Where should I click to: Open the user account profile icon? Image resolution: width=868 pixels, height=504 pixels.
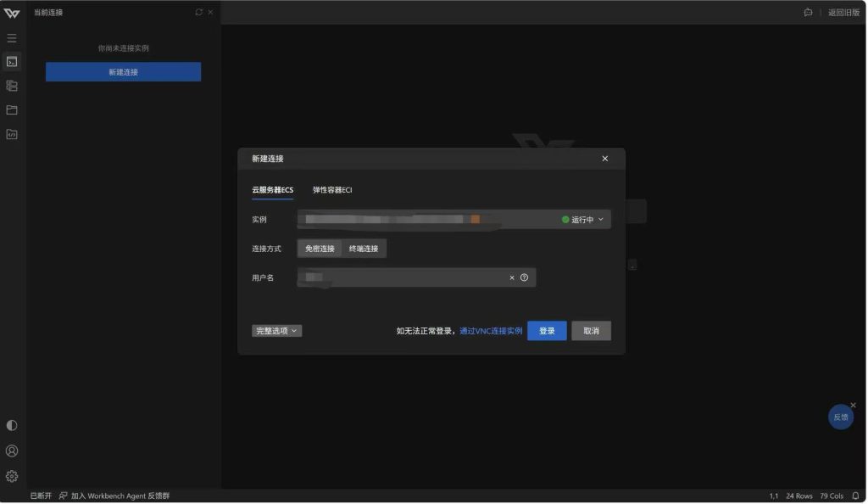coord(12,451)
